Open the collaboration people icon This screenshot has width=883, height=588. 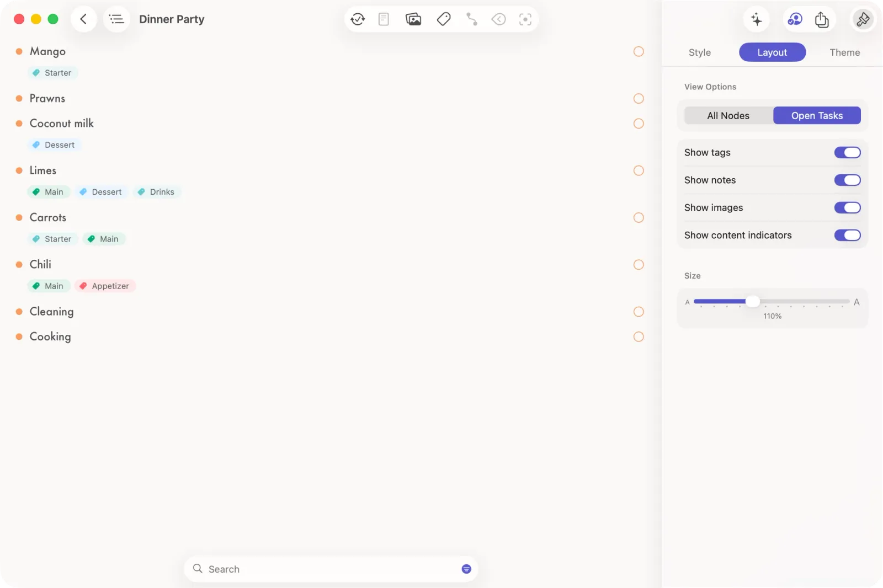(795, 19)
